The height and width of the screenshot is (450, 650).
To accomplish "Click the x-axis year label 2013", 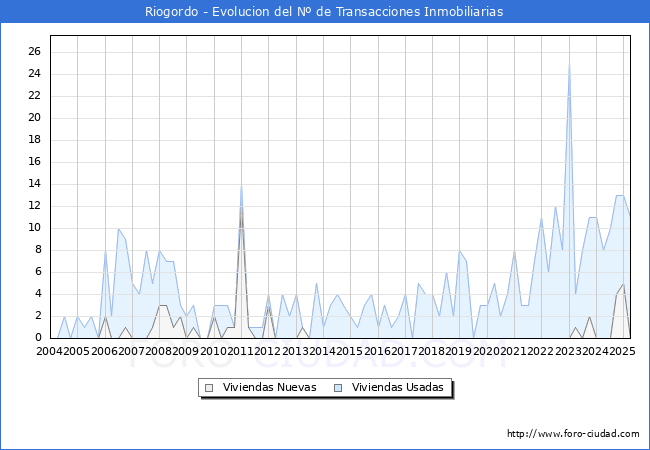I will coord(296,351).
